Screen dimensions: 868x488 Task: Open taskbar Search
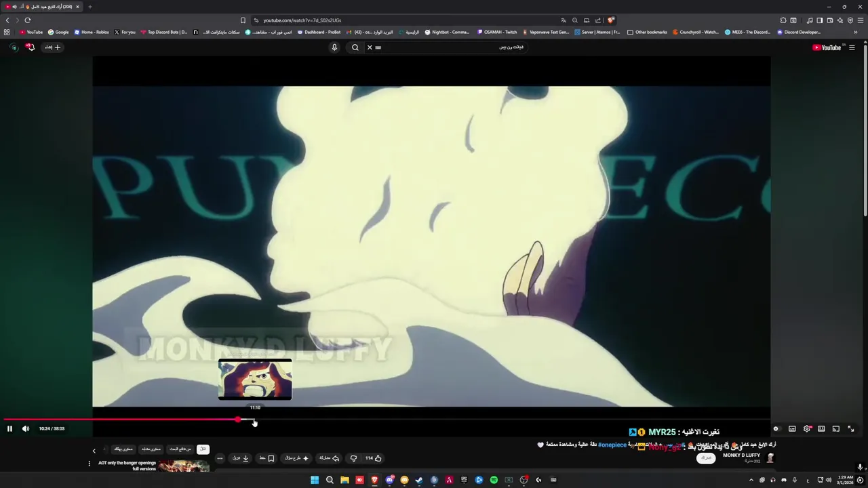coord(330,480)
